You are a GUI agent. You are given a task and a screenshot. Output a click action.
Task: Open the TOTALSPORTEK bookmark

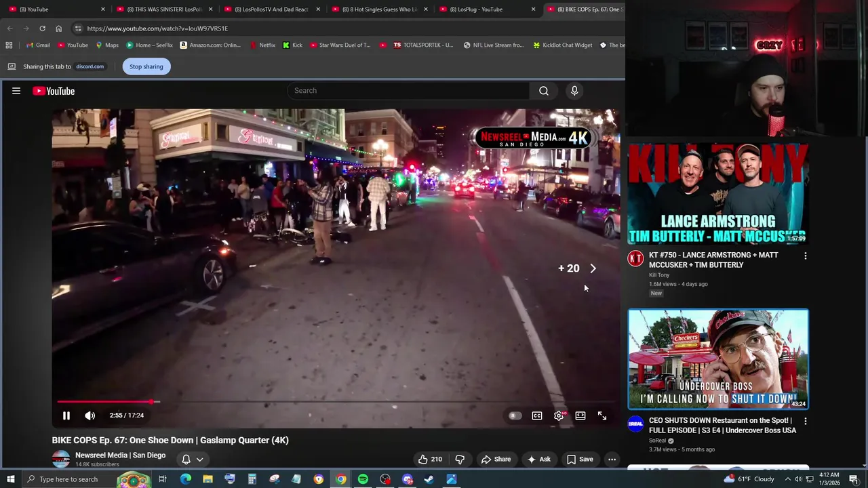(x=422, y=45)
